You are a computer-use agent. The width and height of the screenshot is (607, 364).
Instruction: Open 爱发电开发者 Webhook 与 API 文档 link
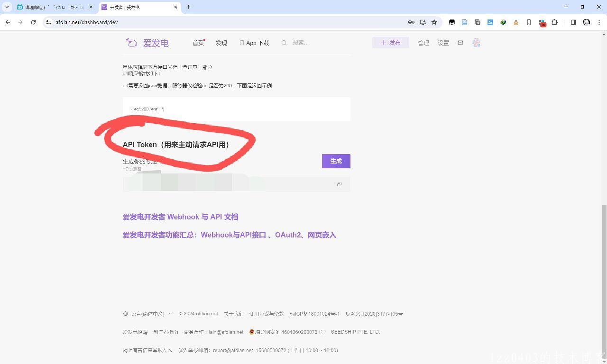coord(180,217)
